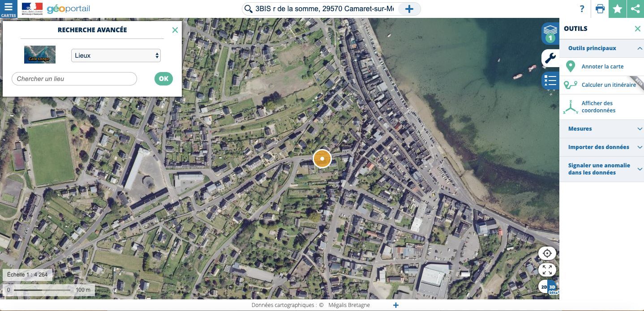
Task: Open the help question mark
Action: (582, 9)
